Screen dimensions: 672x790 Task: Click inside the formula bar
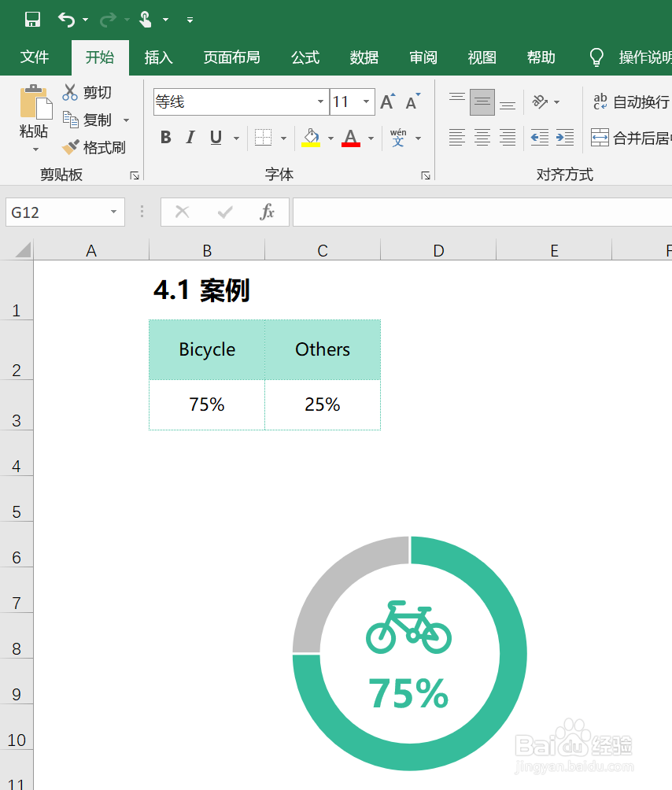pos(482,212)
